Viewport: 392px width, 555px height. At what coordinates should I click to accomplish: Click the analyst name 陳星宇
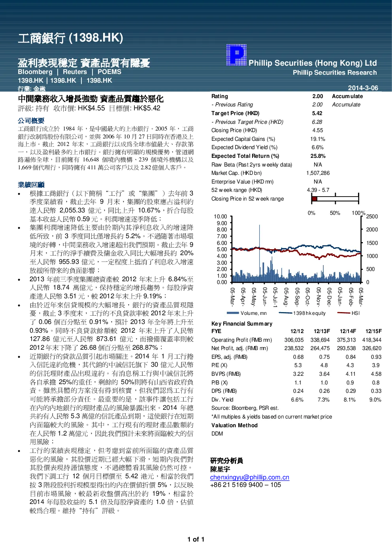220,469
